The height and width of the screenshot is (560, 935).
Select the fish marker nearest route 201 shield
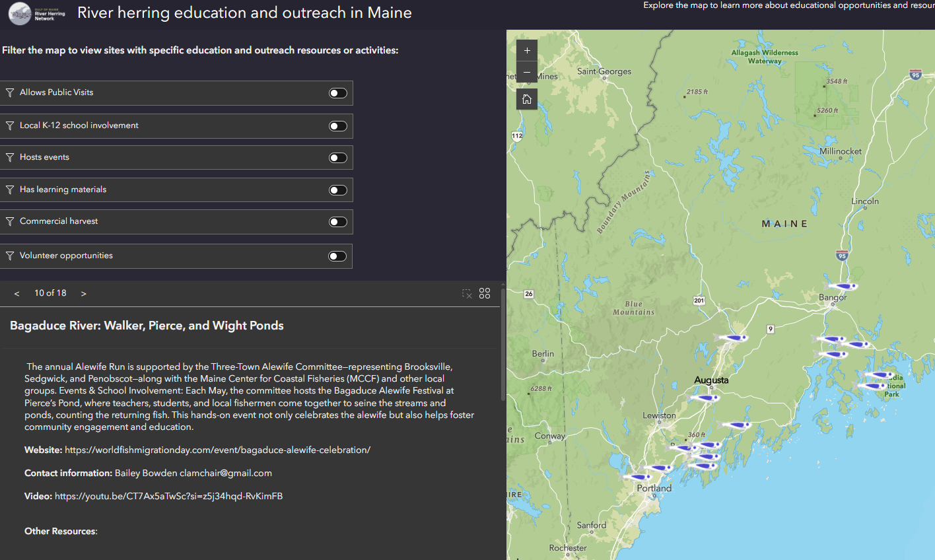(x=732, y=337)
